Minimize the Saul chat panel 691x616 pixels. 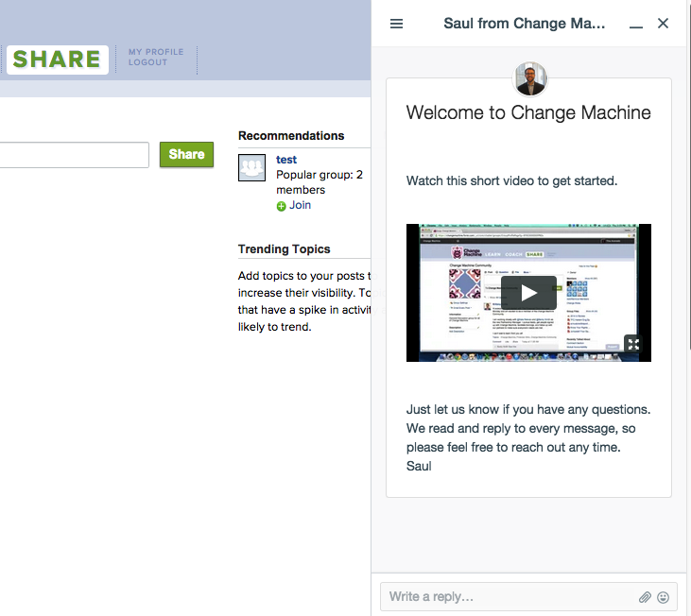(x=635, y=27)
